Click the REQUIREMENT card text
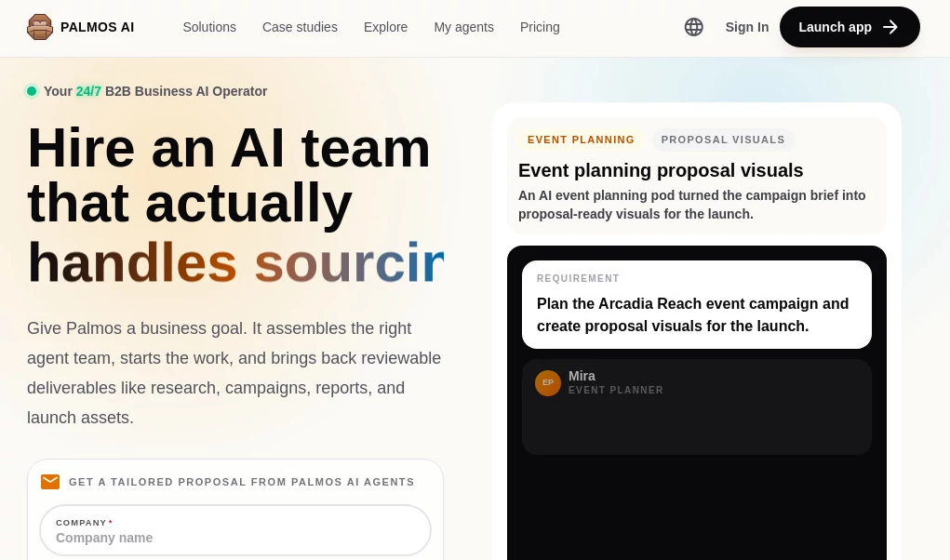 tap(697, 304)
